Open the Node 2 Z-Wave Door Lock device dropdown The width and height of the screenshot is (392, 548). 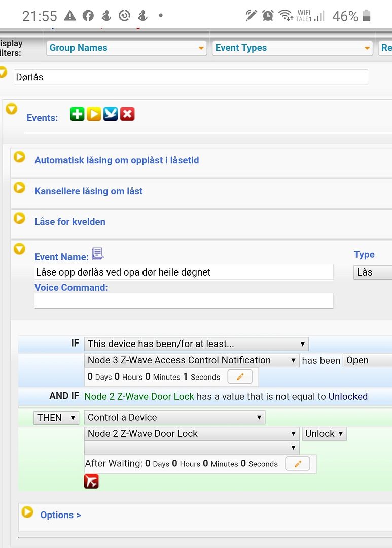(192, 434)
